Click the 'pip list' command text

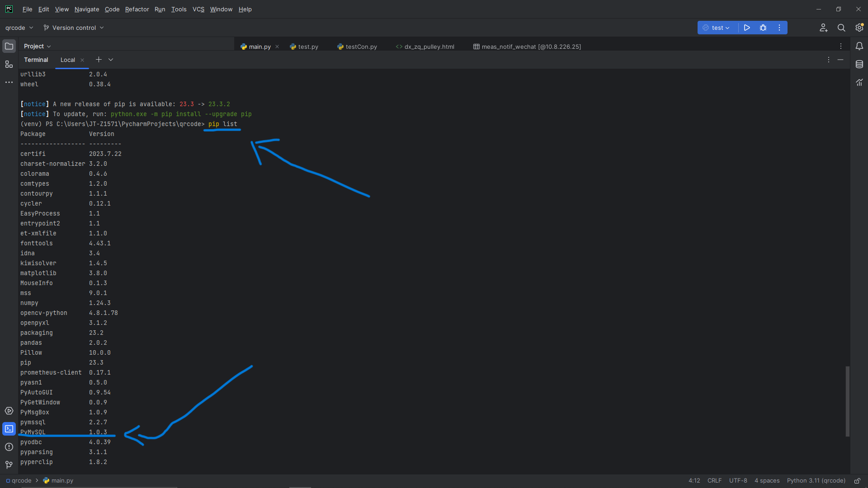coord(222,124)
